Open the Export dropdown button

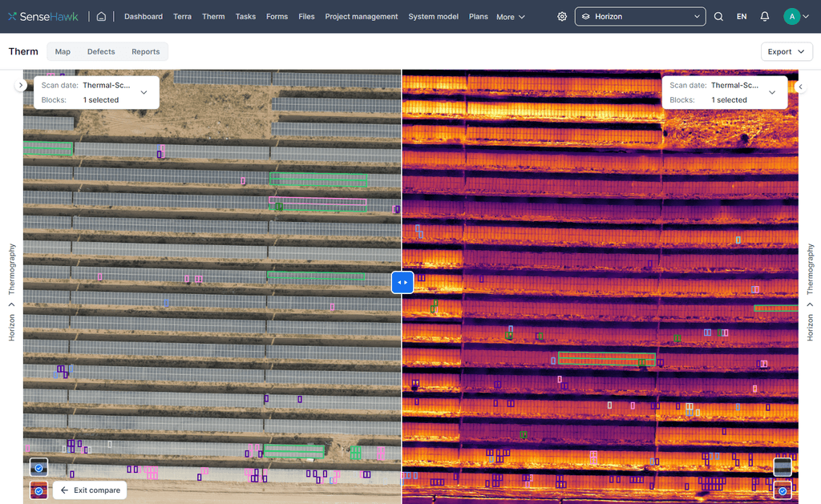tap(787, 50)
